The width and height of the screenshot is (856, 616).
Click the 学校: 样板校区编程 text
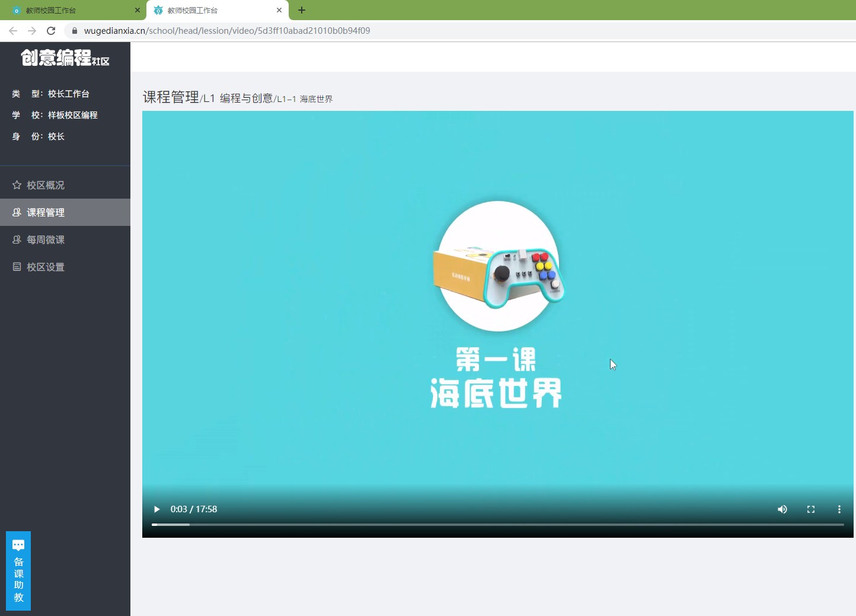pos(55,115)
